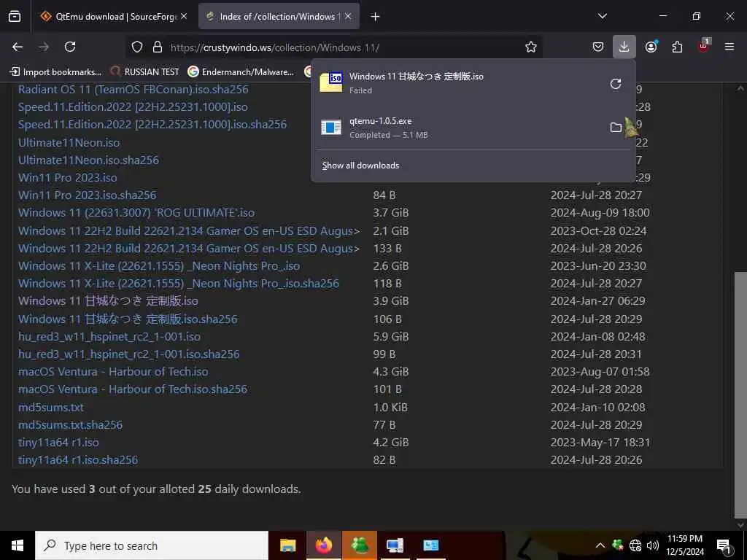The width and height of the screenshot is (747, 560).
Task: Switch to QtEmu download SourceForge tab
Action: 113,16
